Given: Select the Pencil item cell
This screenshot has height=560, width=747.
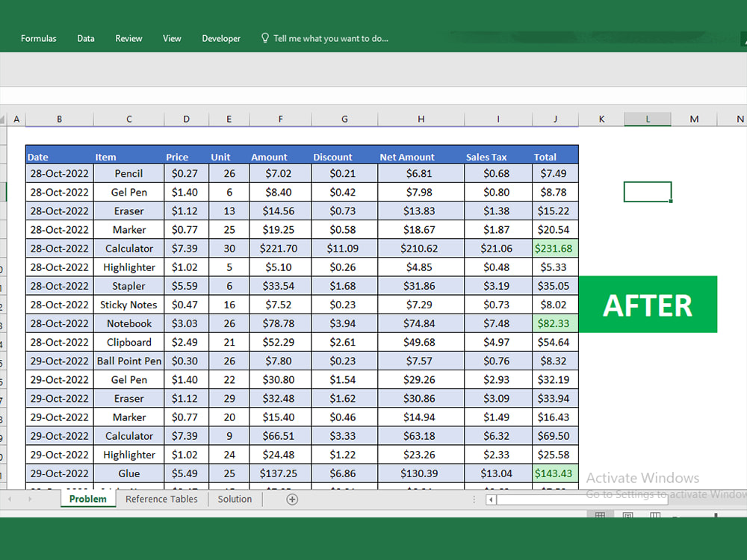Looking at the screenshot, I should click(129, 173).
